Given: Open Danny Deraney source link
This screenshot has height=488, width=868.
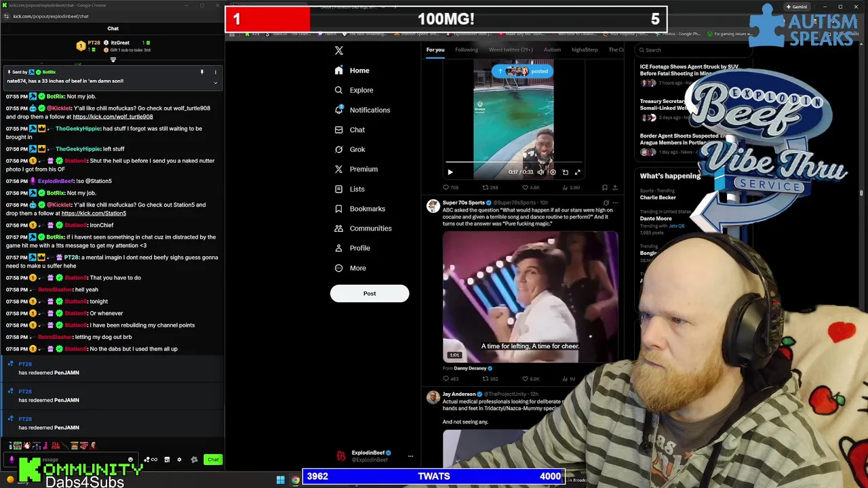Looking at the screenshot, I should pyautogui.click(x=470, y=369).
